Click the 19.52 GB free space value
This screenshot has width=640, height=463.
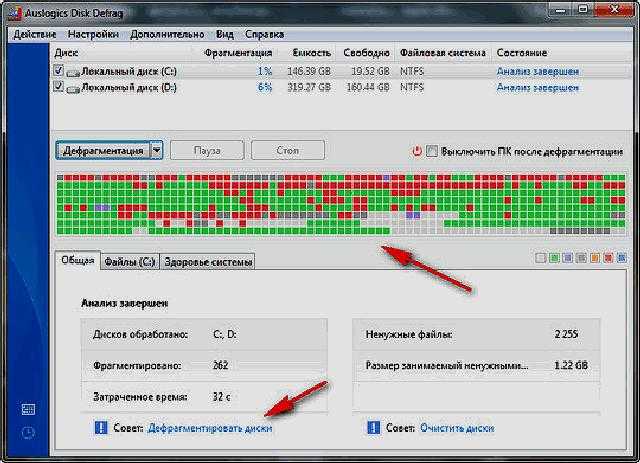click(370, 71)
